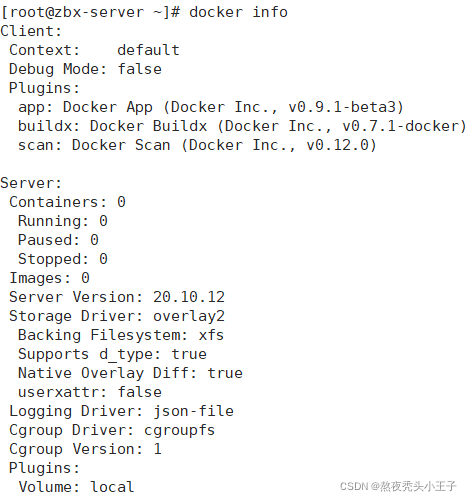
Task: Select the buildx plugin line
Action: click(242, 126)
